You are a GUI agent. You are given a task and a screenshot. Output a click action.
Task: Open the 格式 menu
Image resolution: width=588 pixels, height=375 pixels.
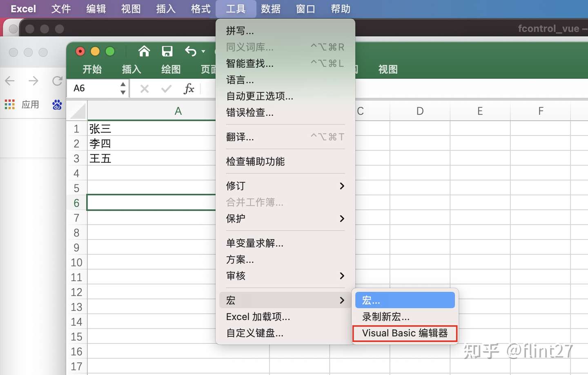201,9
